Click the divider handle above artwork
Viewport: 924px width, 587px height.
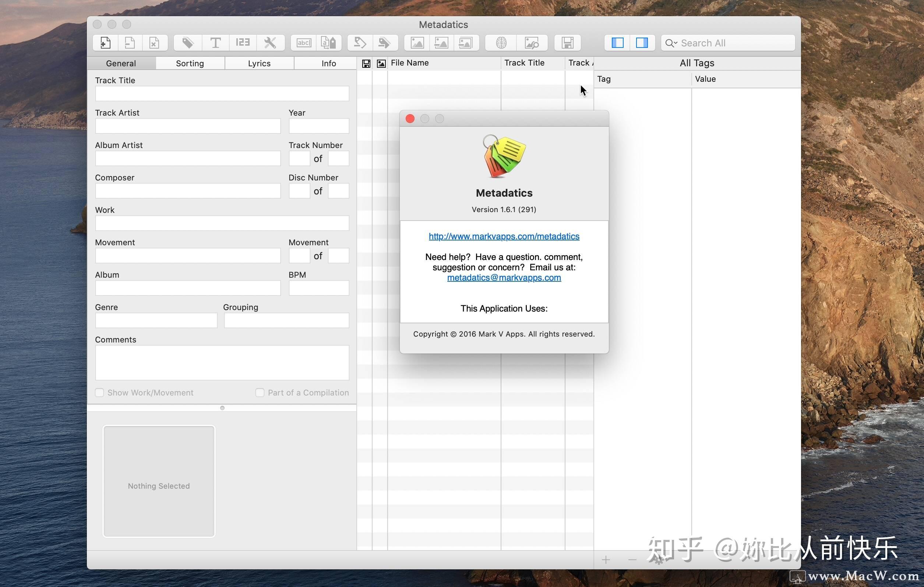[x=222, y=408]
